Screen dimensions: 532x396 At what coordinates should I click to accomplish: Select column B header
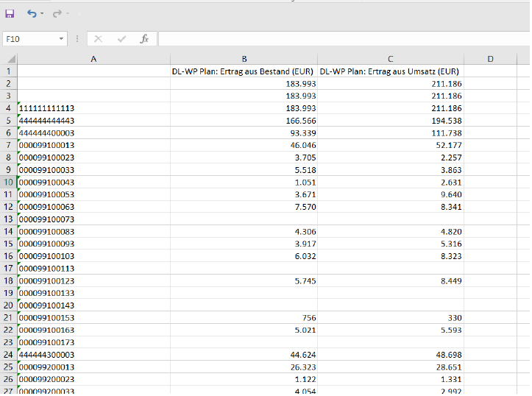coord(244,59)
